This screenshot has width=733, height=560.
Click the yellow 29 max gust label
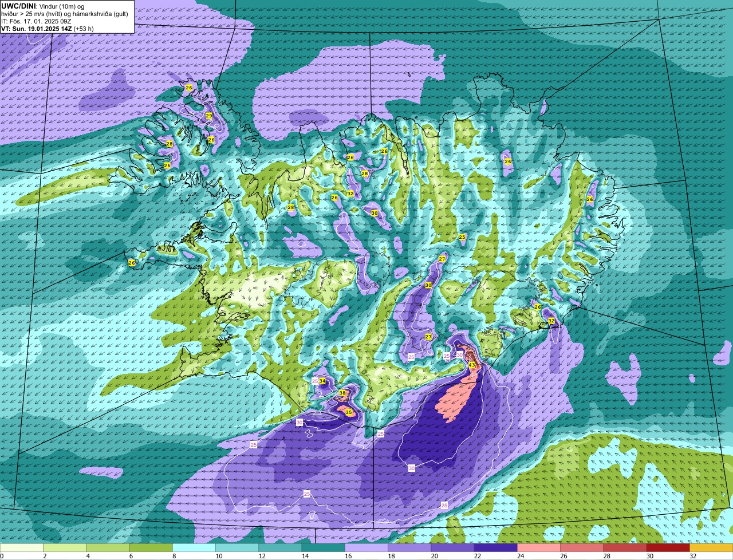[x=209, y=116]
